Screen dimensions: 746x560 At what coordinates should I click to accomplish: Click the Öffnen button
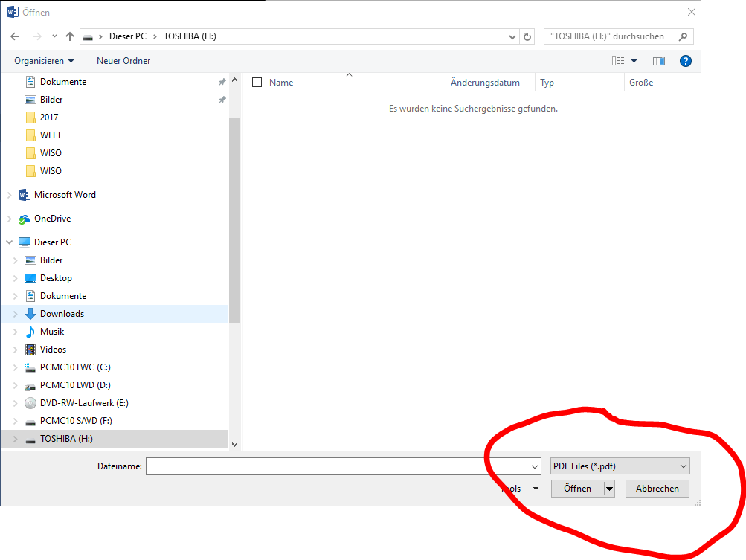577,489
